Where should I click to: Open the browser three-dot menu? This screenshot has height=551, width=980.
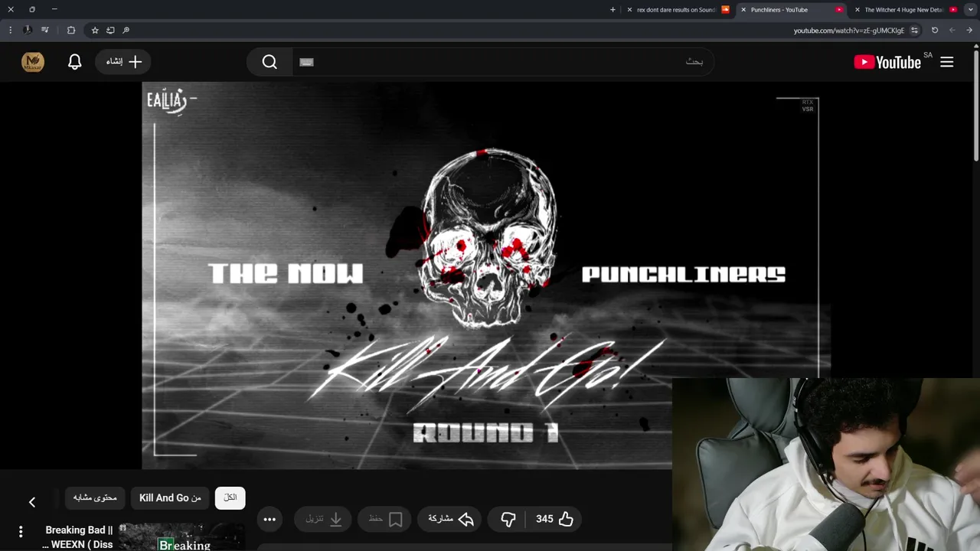(x=10, y=30)
